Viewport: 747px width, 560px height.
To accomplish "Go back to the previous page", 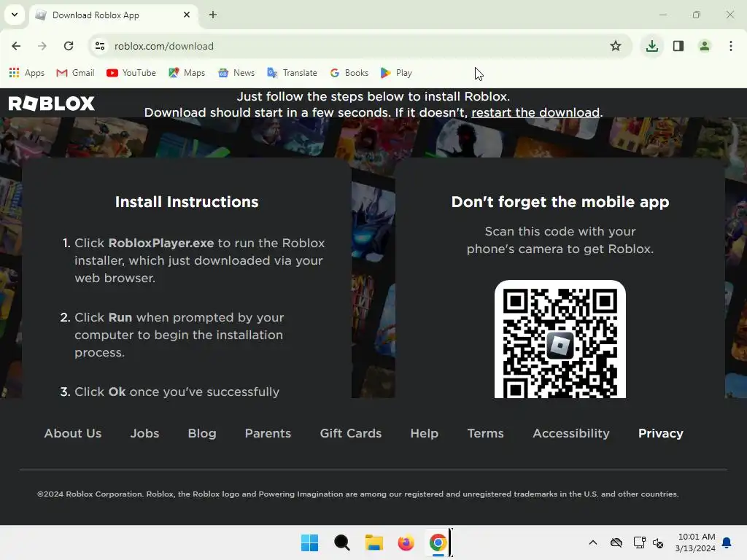I will (x=16, y=46).
